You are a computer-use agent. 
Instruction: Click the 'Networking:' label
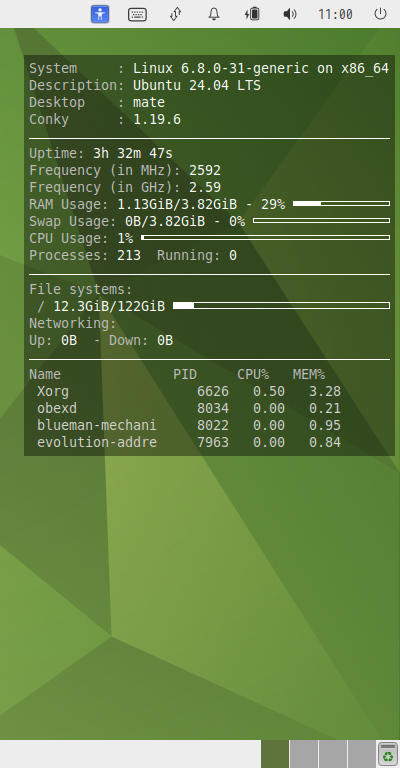click(x=73, y=324)
